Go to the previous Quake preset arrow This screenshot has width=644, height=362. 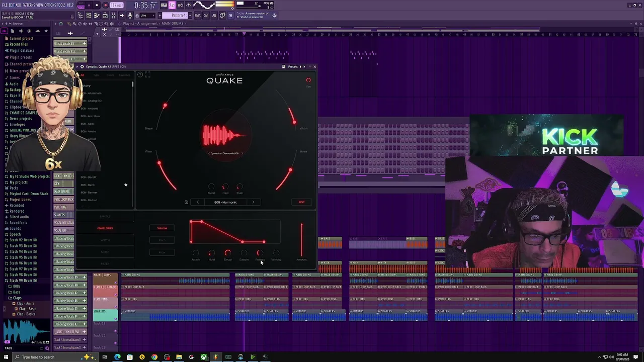198,202
